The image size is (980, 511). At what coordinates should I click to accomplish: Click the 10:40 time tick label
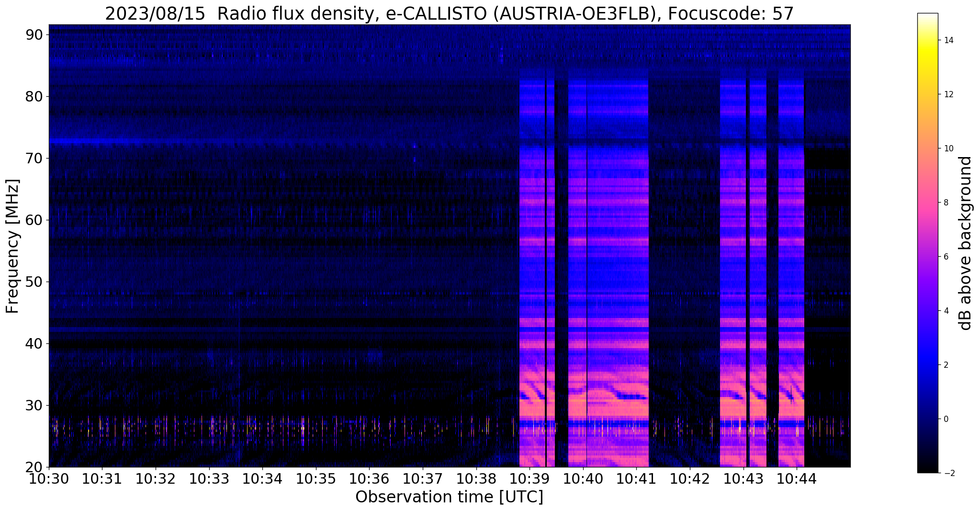click(583, 479)
